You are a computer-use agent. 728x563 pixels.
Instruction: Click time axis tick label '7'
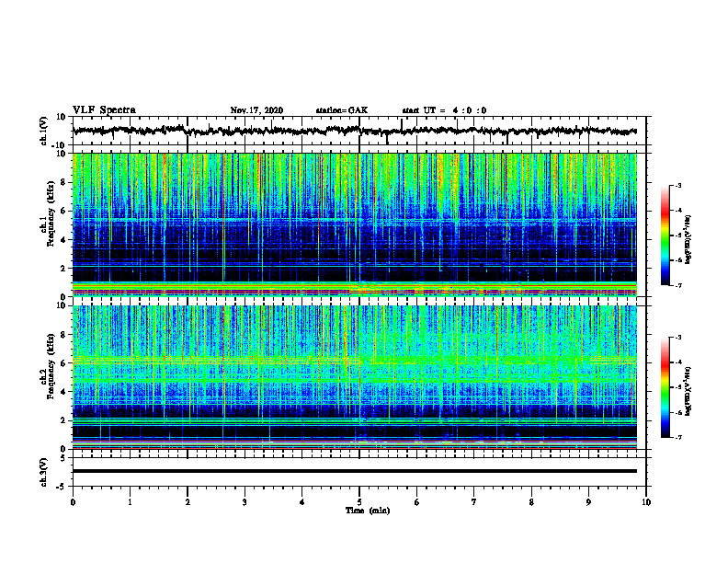(x=474, y=502)
